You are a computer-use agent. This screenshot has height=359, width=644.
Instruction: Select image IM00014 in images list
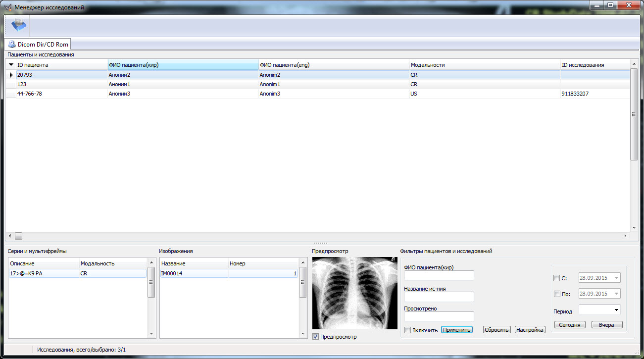click(229, 273)
